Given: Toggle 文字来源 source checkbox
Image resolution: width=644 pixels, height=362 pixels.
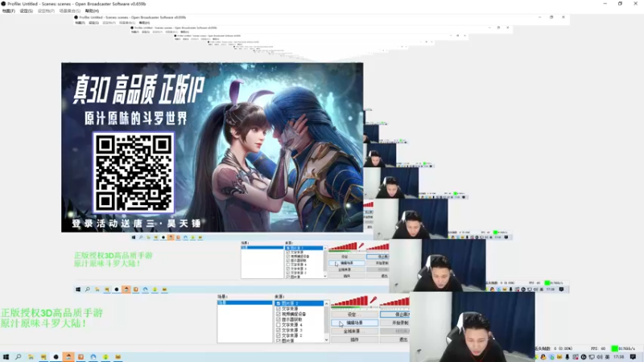Looking at the screenshot, I should pyautogui.click(x=279, y=309).
